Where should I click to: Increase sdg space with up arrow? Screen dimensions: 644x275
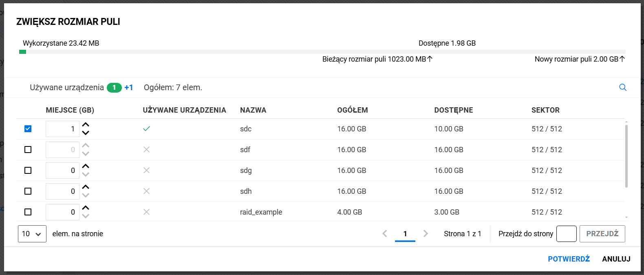pyautogui.click(x=86, y=166)
